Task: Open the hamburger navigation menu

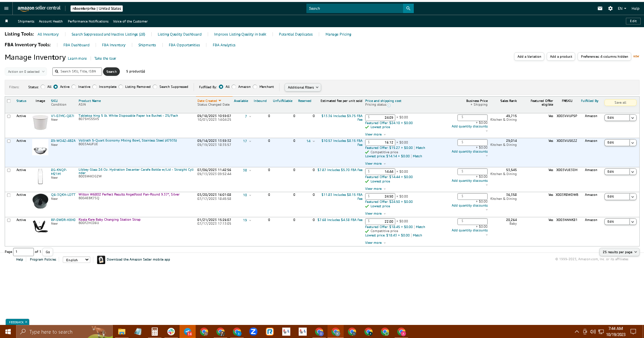Action: pos(6,8)
